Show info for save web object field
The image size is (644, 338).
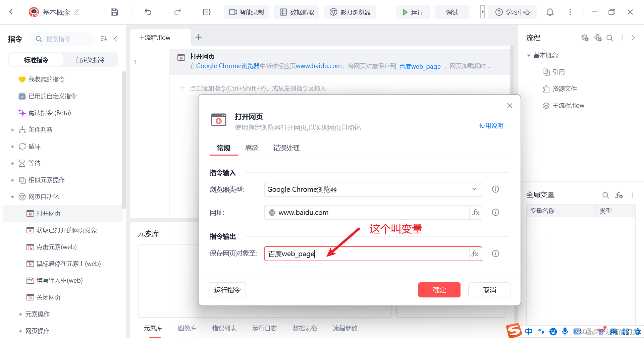[x=495, y=253]
